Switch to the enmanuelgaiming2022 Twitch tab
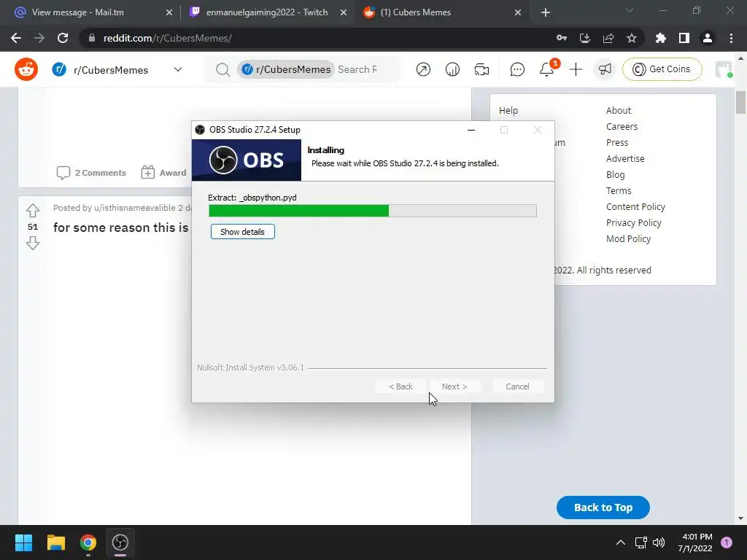 click(267, 12)
